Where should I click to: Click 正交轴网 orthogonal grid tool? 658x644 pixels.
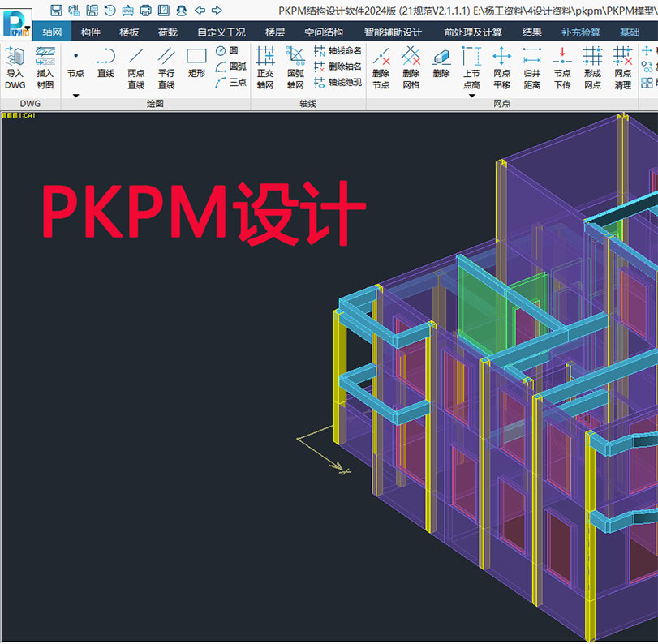click(265, 67)
